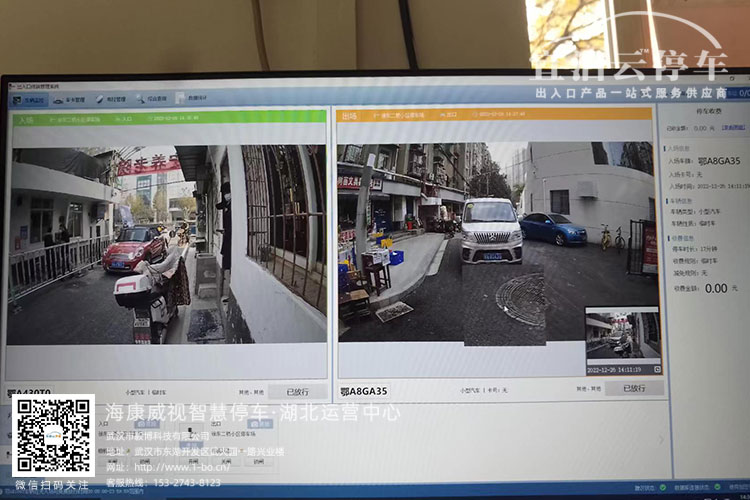
Task: Click the 入场时间 2022-12-26 timestamp row
Action: tap(708, 186)
